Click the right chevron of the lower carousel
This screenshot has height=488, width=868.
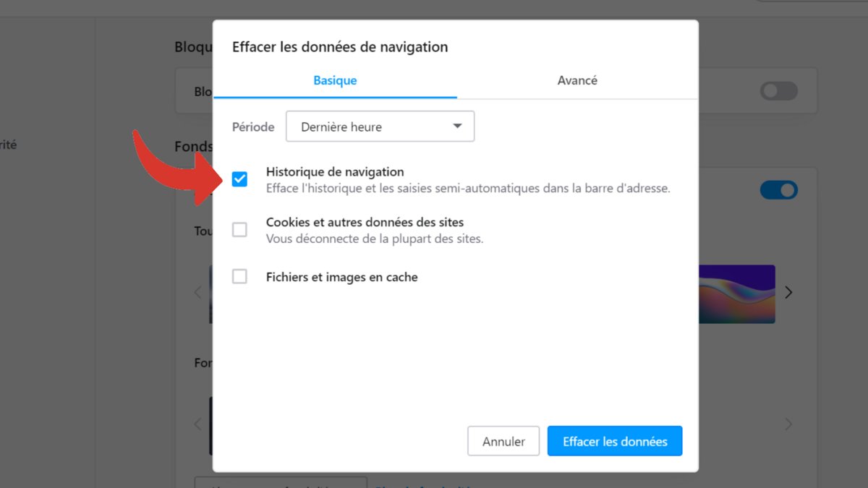(x=788, y=424)
